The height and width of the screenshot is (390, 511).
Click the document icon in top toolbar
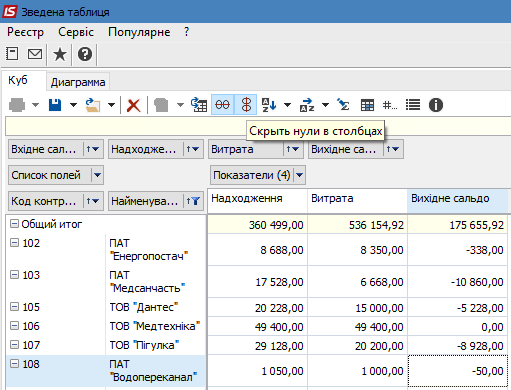tap(12, 54)
